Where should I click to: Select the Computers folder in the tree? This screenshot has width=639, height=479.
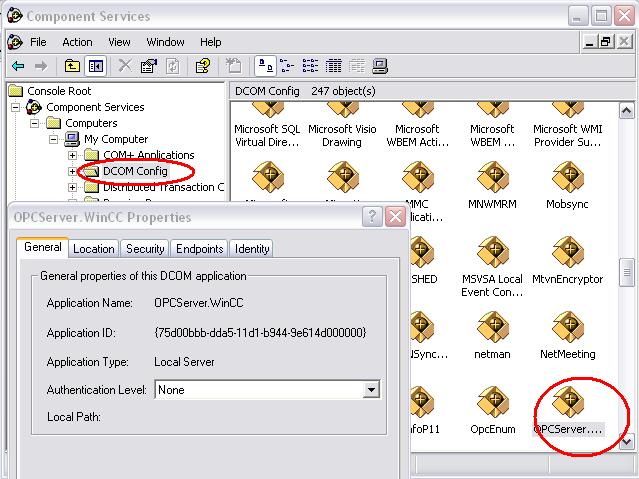91,123
